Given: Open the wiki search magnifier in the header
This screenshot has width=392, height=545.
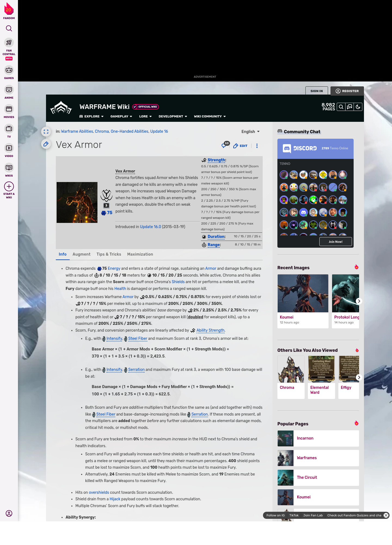Looking at the screenshot, I should click(x=341, y=107).
